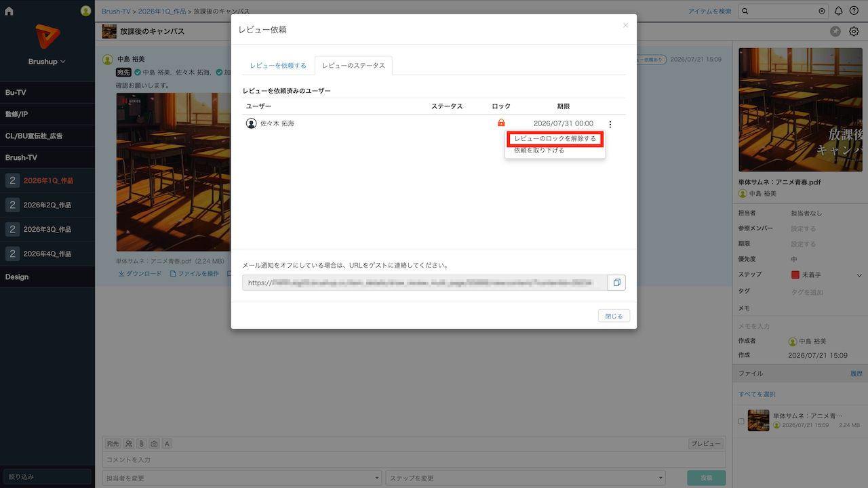Open the user avatar at sidebar top
This screenshot has width=868, height=488.
[x=85, y=11]
